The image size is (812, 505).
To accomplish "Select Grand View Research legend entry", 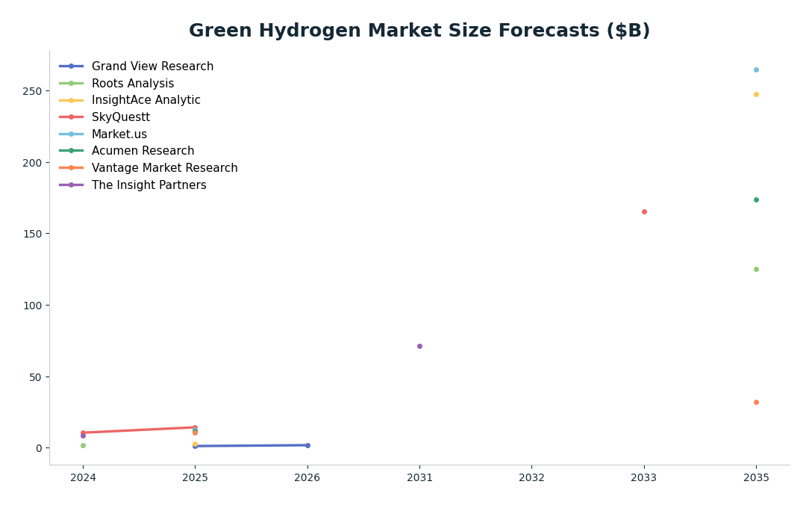I will pos(136,66).
